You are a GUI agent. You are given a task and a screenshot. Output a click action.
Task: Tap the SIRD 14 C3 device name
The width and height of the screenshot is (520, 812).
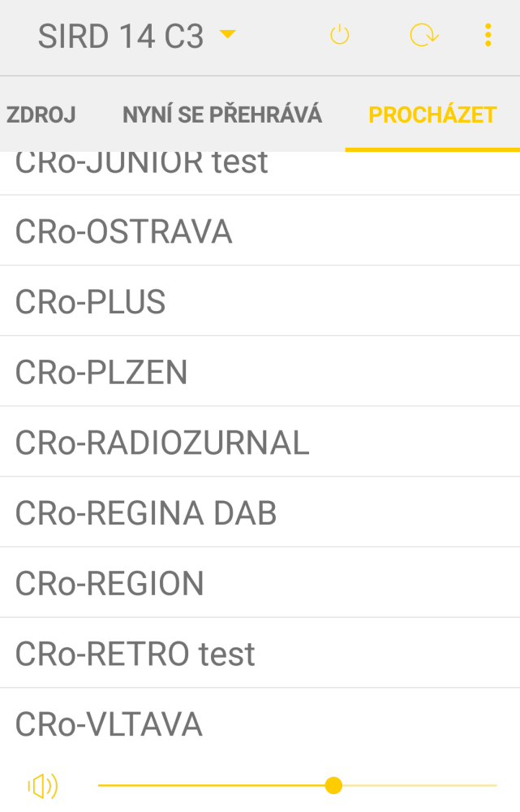[x=121, y=36]
